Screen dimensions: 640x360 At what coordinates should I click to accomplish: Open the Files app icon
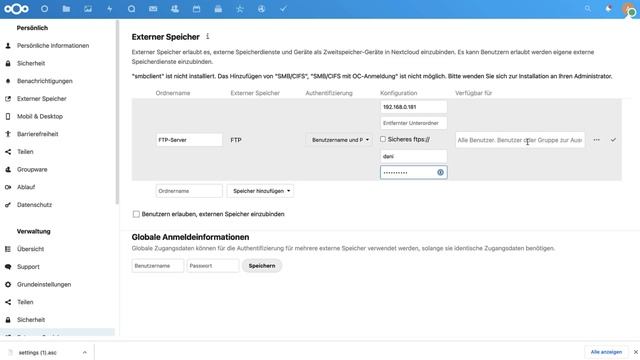pos(66,9)
